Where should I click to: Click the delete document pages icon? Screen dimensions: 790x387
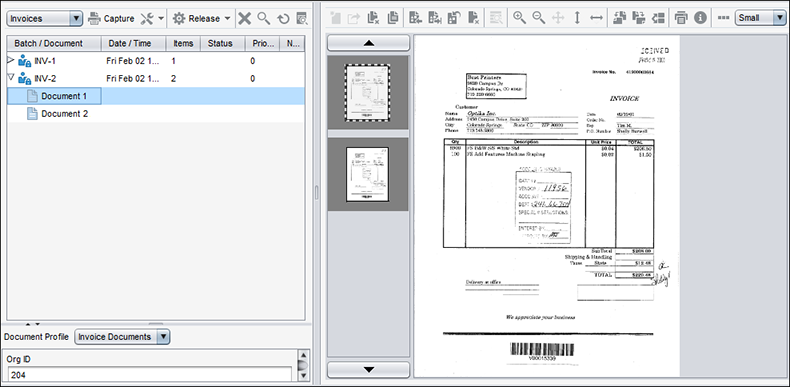tap(373, 18)
